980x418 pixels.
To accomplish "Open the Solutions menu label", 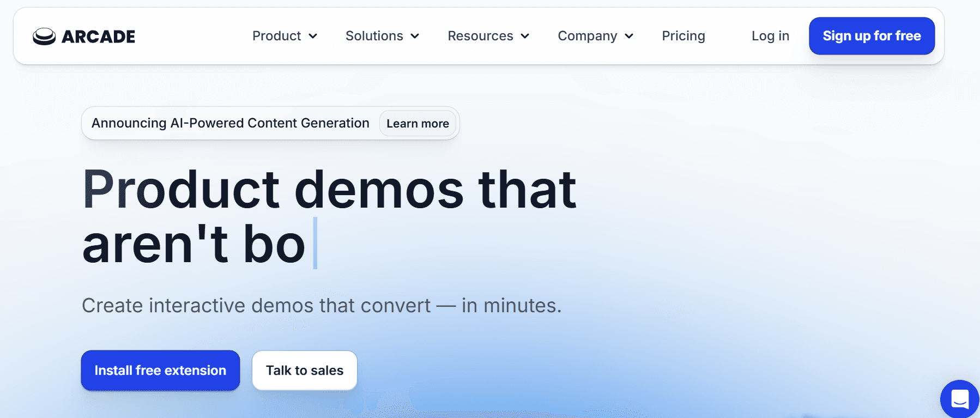I will click(374, 36).
